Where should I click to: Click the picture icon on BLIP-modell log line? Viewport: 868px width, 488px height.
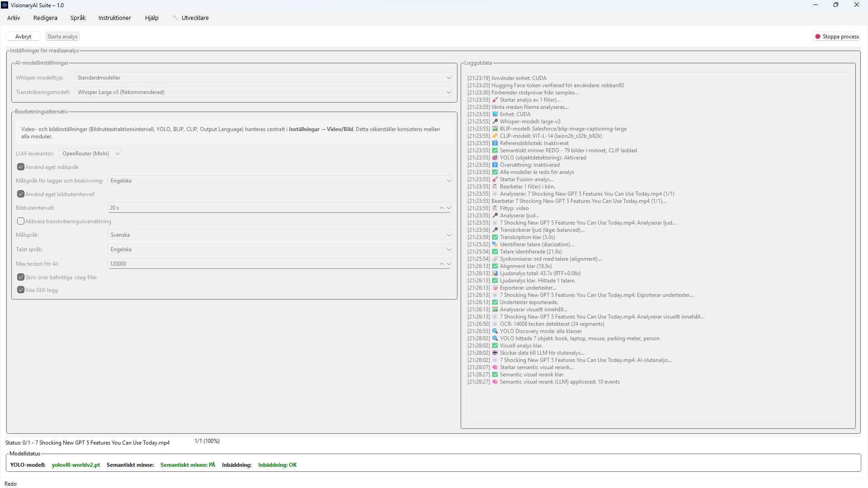pos(495,129)
